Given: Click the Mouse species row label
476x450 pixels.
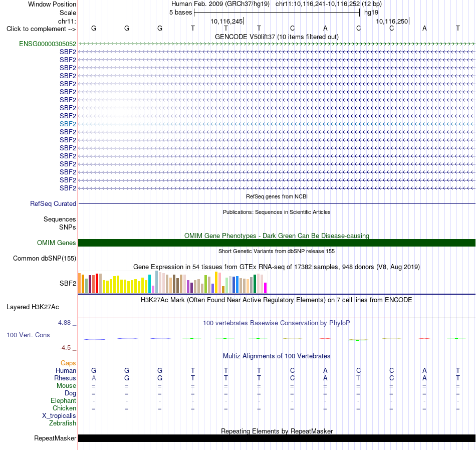Looking at the screenshot, I should [67, 386].
